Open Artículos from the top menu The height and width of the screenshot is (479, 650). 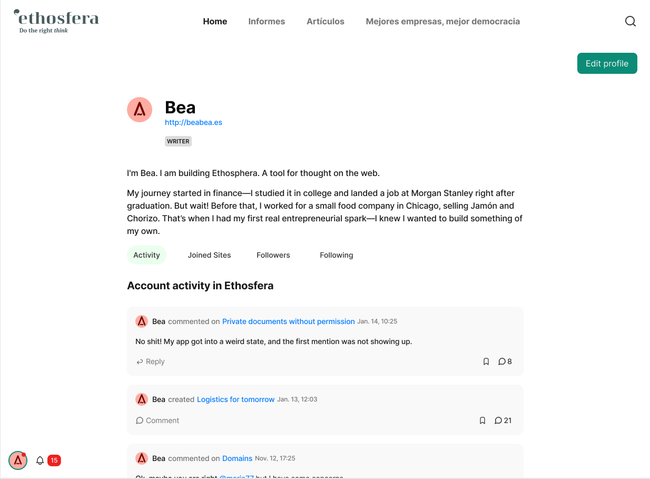325,21
